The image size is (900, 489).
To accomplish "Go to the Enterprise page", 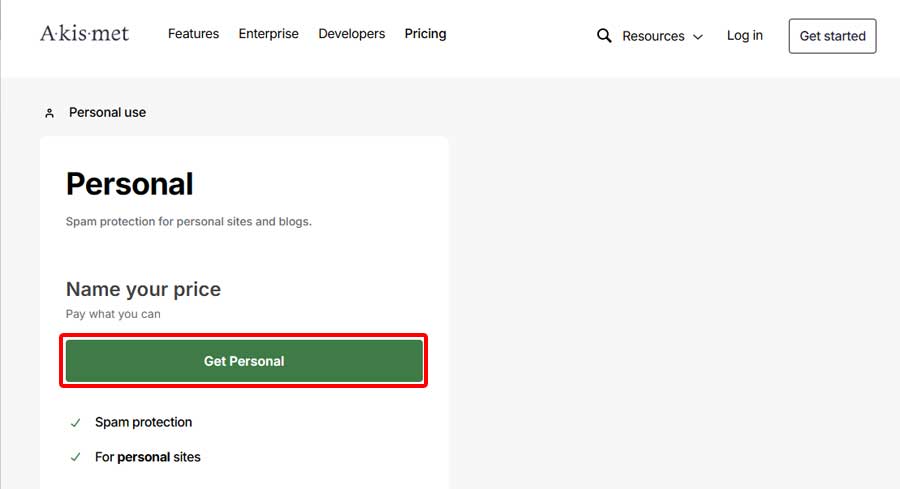I will (268, 34).
